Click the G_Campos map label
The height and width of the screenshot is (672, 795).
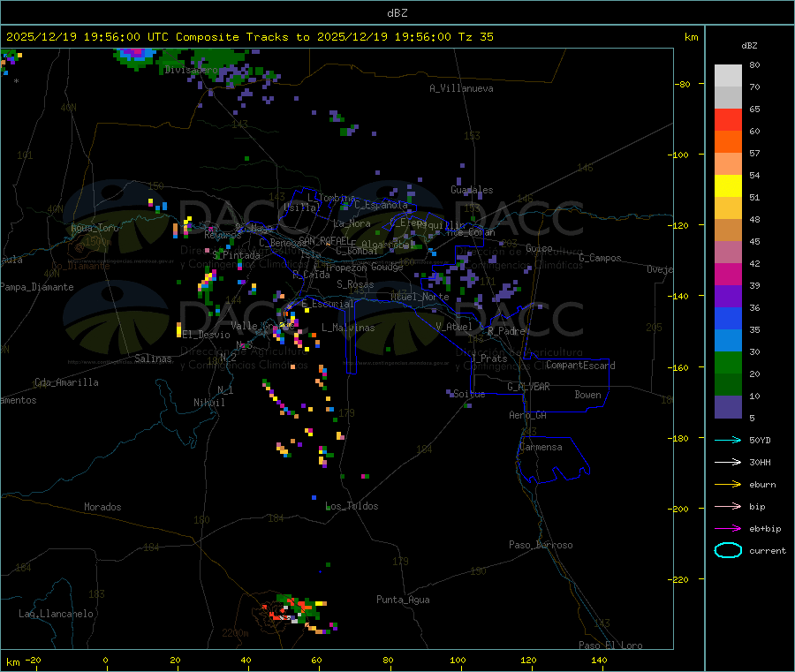pyautogui.click(x=600, y=258)
